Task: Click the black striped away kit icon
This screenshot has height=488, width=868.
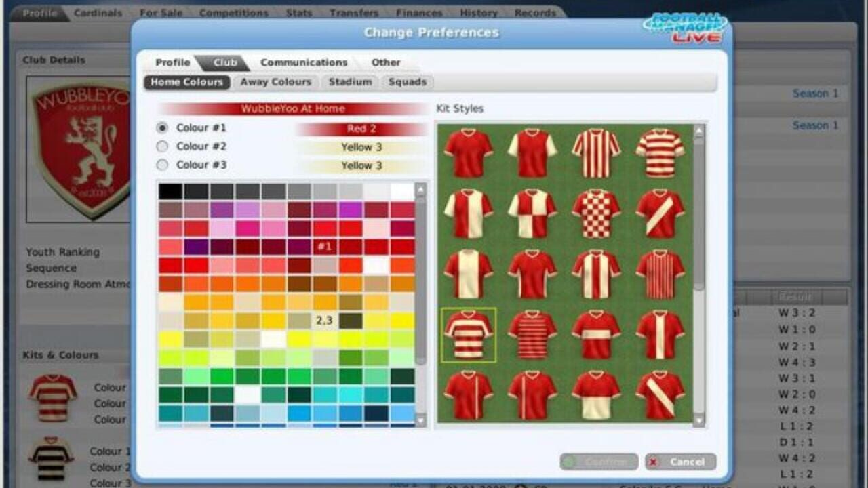Action: 51,459
